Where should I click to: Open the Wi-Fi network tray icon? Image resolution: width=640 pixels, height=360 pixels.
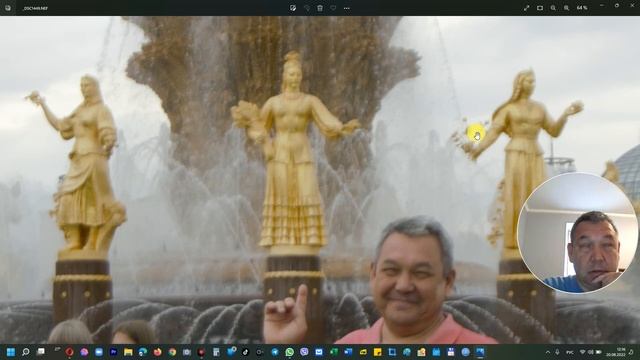click(x=582, y=352)
